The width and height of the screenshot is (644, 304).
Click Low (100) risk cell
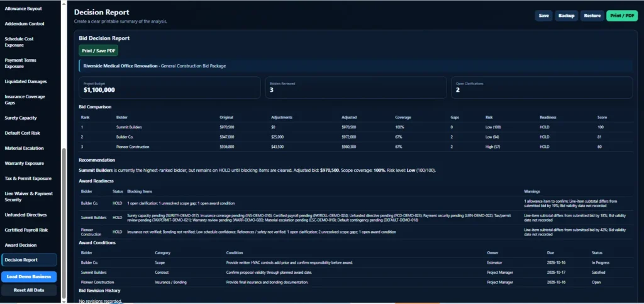click(x=493, y=127)
